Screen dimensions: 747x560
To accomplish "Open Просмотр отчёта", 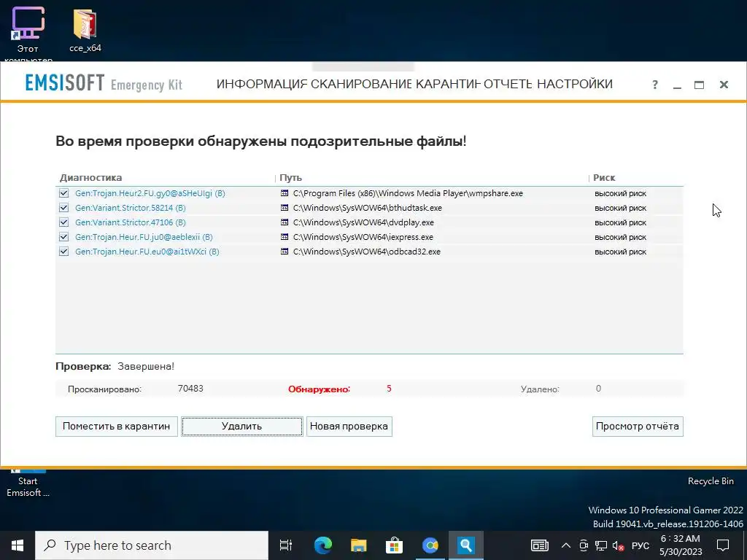I will (638, 426).
